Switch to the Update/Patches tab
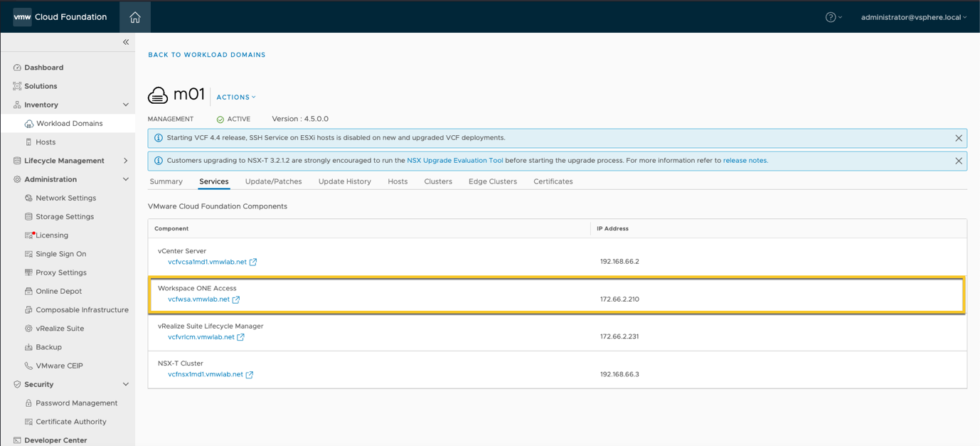Viewport: 980px width, 446px height. click(274, 181)
